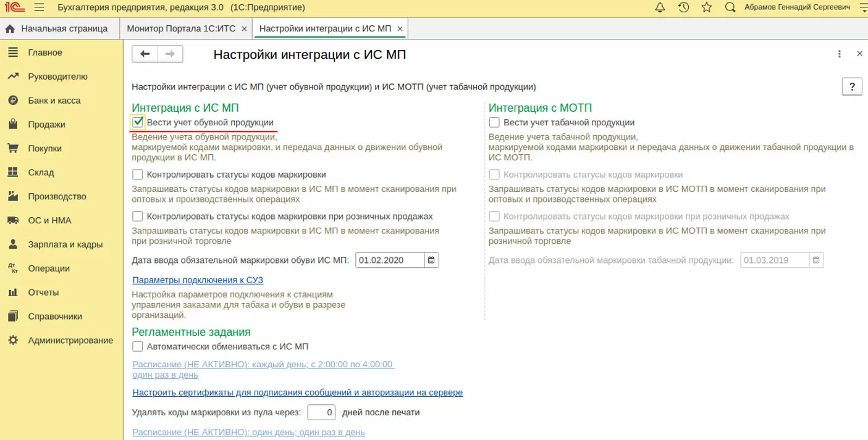Open 'Администрирование' section in sidebar
This screenshot has width=868, height=440.
(x=70, y=340)
